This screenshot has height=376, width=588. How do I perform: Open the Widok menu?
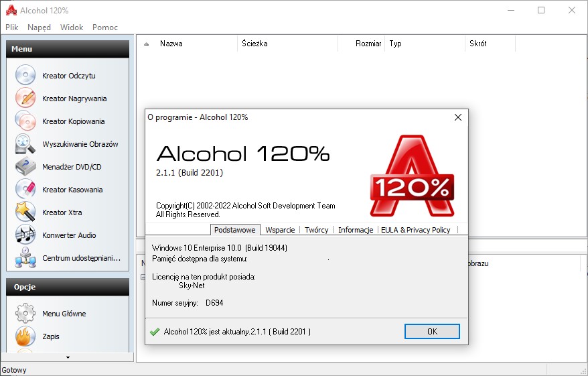[x=72, y=27]
